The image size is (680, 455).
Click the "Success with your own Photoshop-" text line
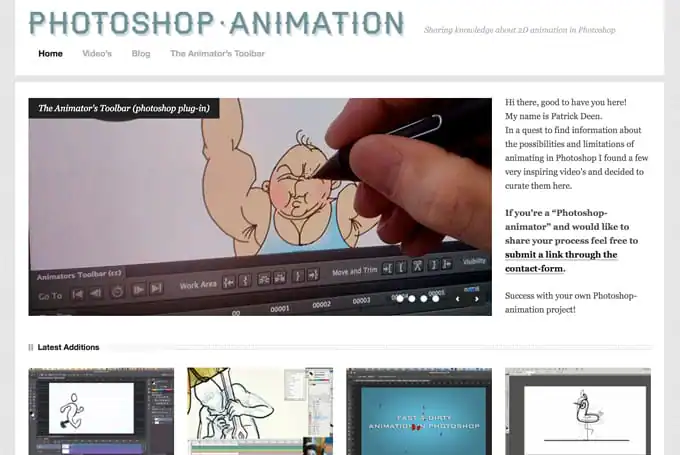tap(571, 296)
